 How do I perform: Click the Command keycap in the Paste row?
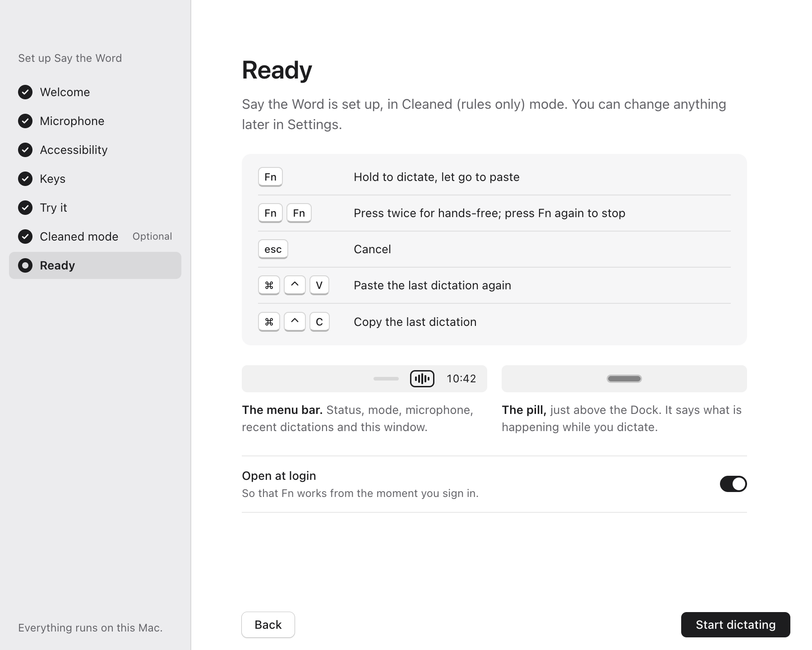(x=269, y=285)
